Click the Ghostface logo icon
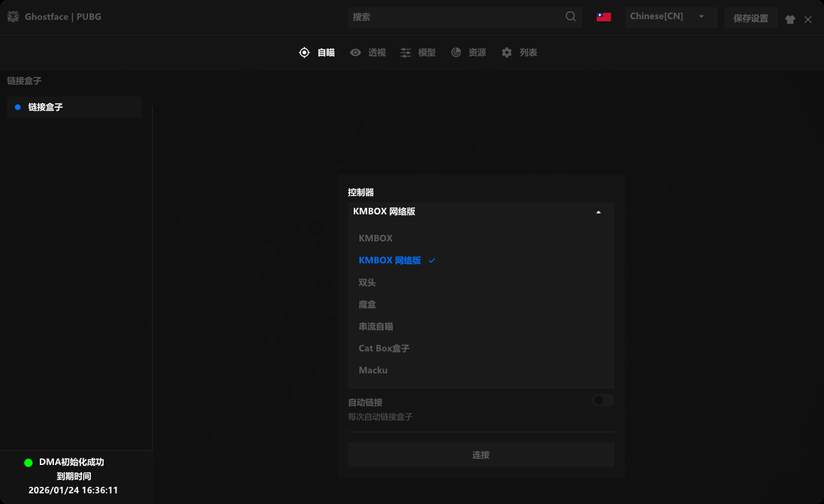This screenshot has width=824, height=504. (13, 16)
